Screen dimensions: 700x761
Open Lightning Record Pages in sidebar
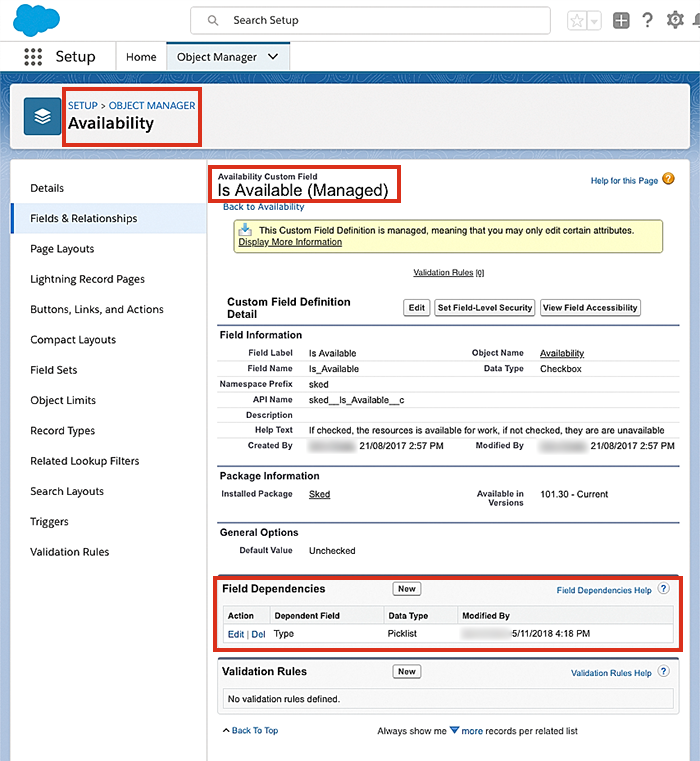tap(87, 280)
